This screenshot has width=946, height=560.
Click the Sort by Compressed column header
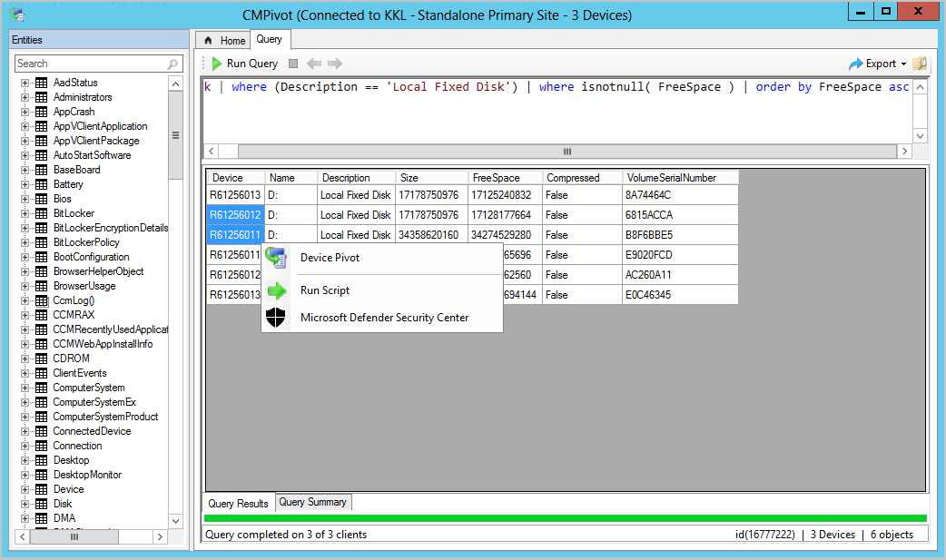coord(582,177)
